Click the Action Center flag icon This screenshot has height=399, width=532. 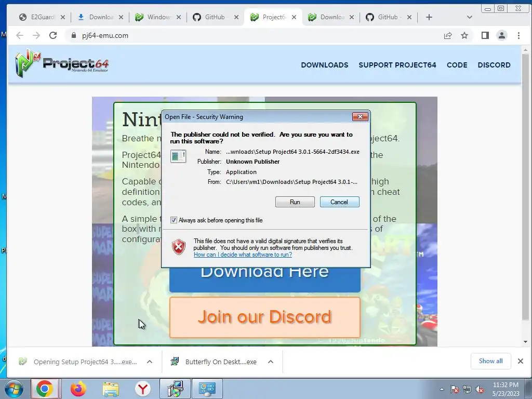455,389
